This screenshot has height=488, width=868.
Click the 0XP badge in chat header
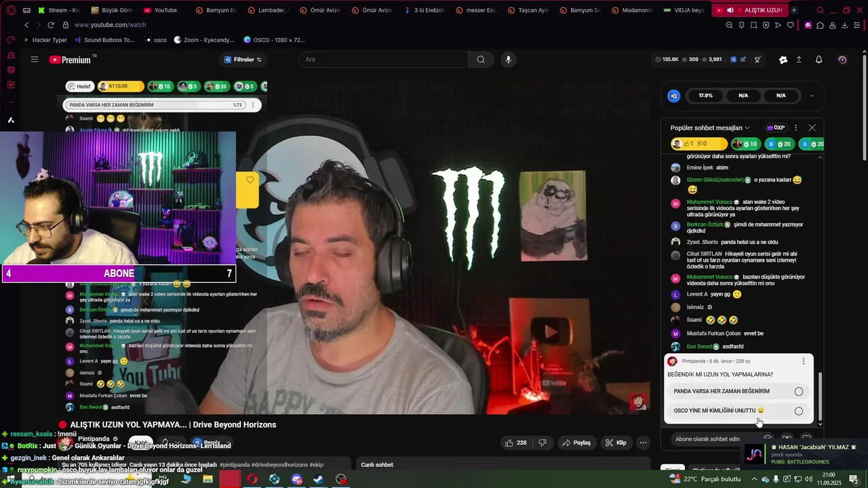point(775,127)
